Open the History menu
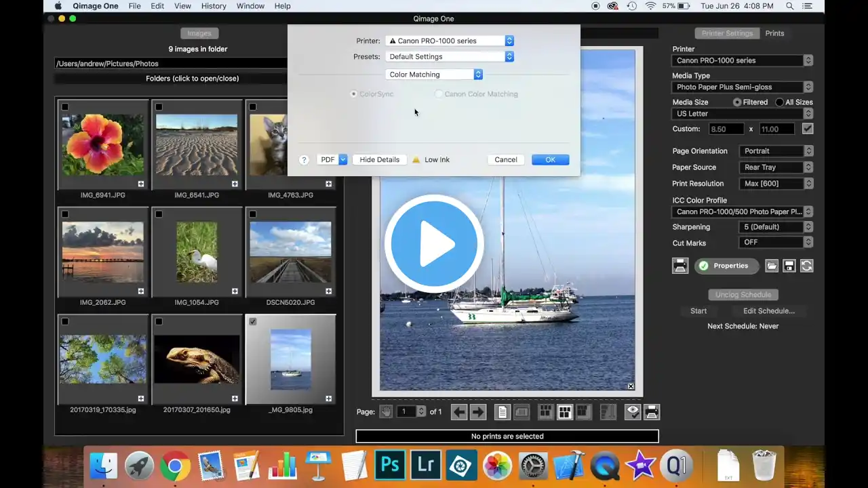This screenshot has width=868, height=488. tap(214, 6)
